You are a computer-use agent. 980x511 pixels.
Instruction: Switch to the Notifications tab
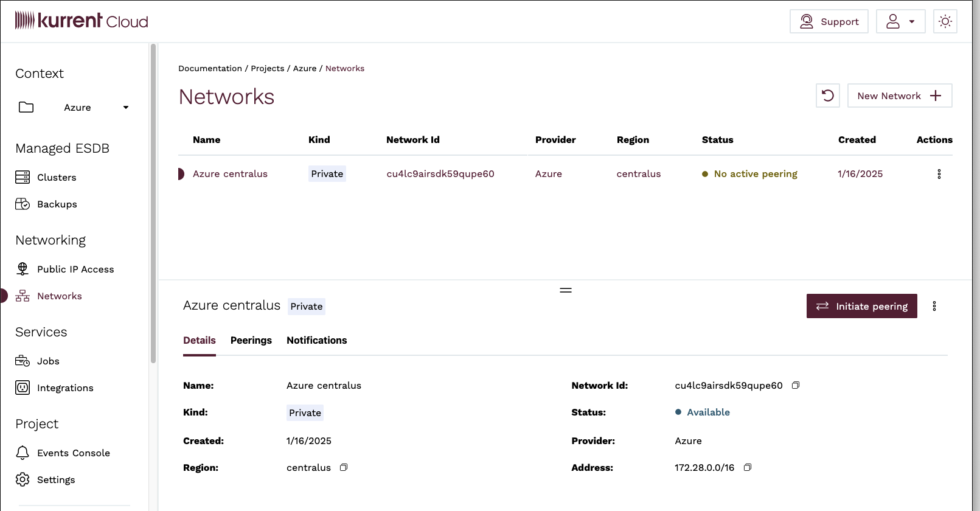(316, 340)
